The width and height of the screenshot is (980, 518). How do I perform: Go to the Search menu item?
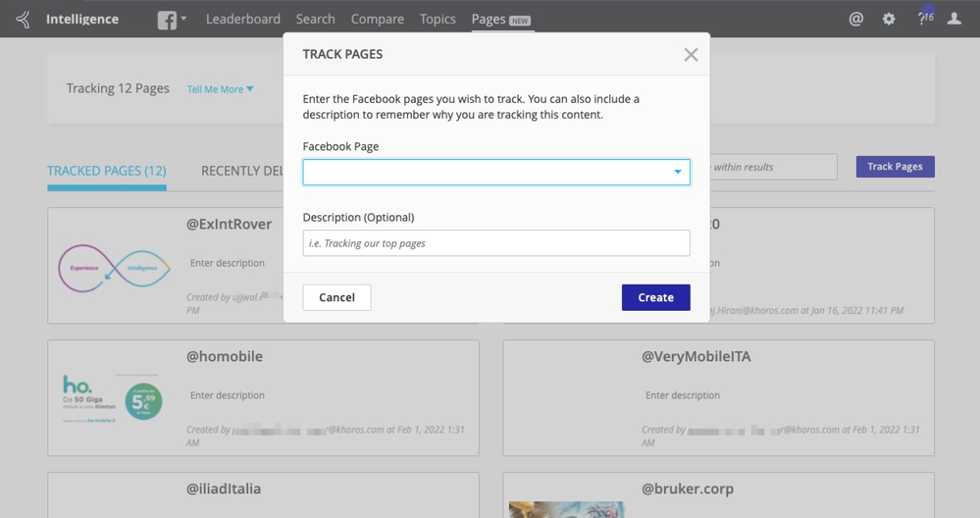tap(316, 20)
